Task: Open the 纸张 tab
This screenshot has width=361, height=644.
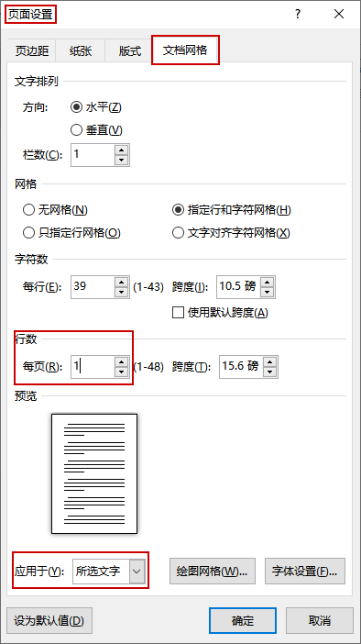Action: (81, 51)
